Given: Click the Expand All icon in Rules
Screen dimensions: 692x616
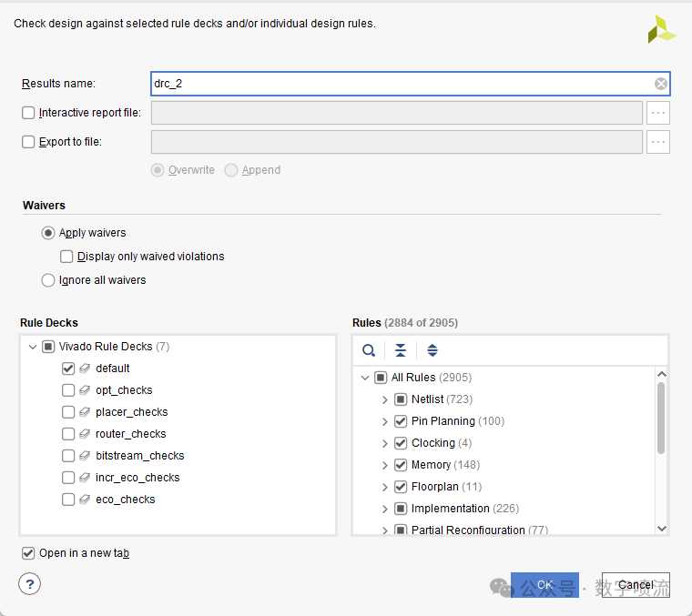Looking at the screenshot, I should coord(432,350).
